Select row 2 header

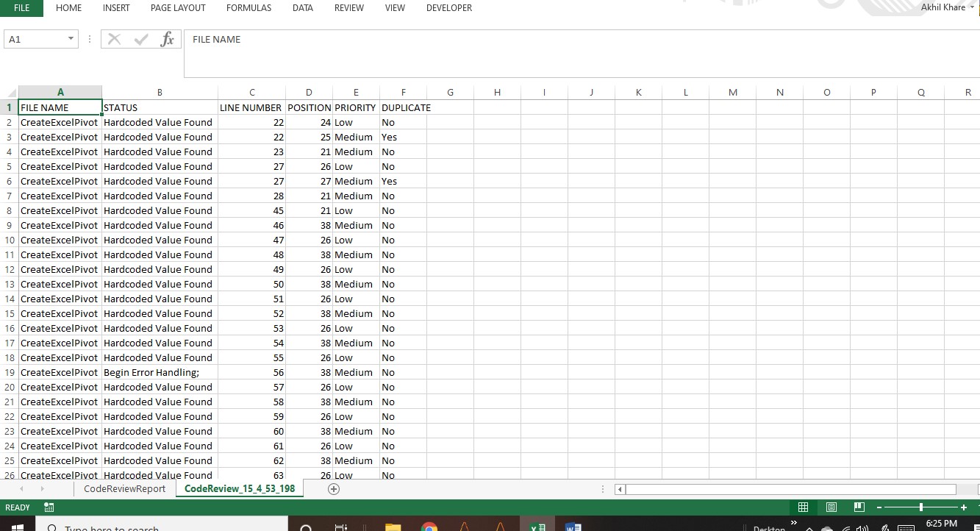coord(10,122)
